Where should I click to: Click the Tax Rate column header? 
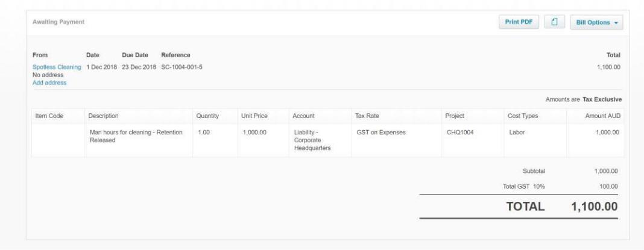point(367,115)
